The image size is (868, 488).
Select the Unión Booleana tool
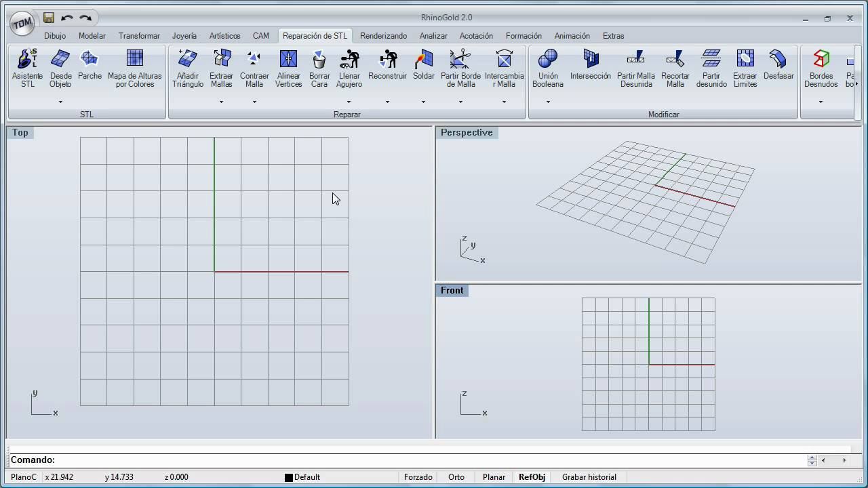548,68
